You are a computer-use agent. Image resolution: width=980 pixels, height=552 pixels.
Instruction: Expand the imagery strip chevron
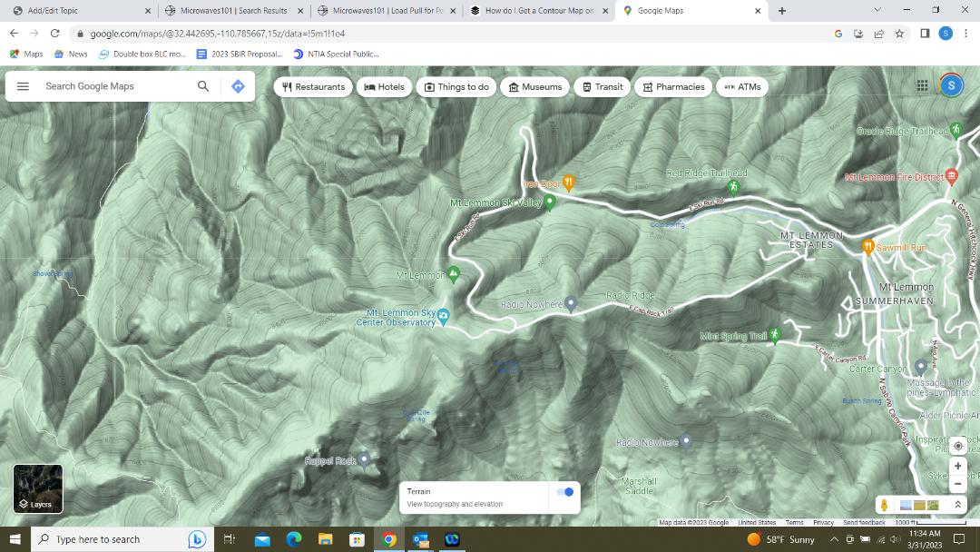click(x=956, y=505)
